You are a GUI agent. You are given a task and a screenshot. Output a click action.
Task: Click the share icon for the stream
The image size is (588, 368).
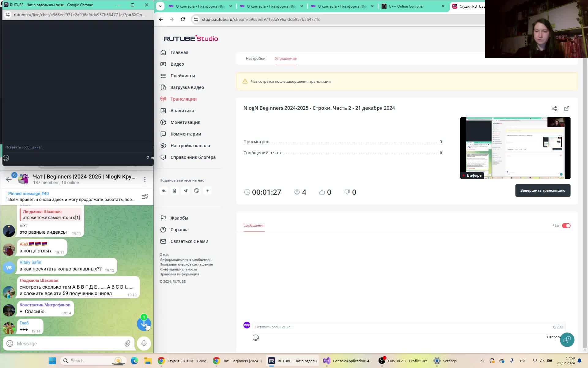(x=554, y=109)
